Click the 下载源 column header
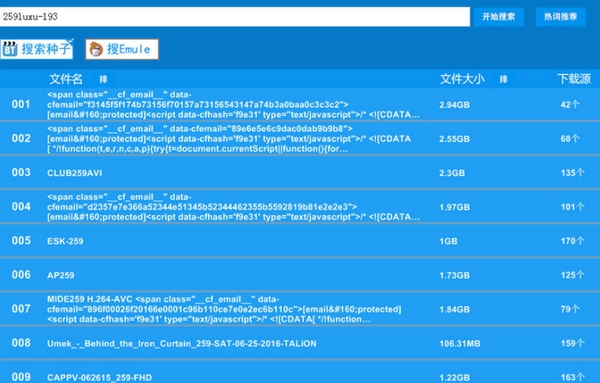This screenshot has width=600, height=383. [574, 79]
